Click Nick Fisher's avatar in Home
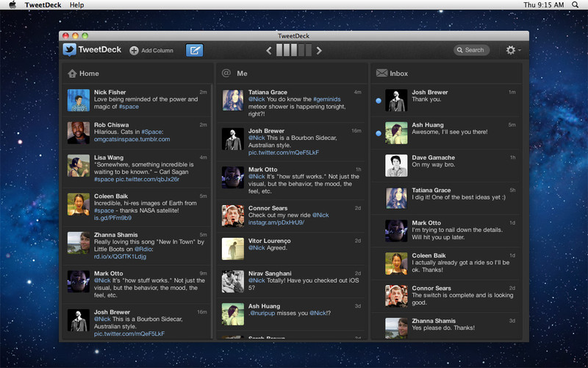588x368 pixels. pos(79,100)
